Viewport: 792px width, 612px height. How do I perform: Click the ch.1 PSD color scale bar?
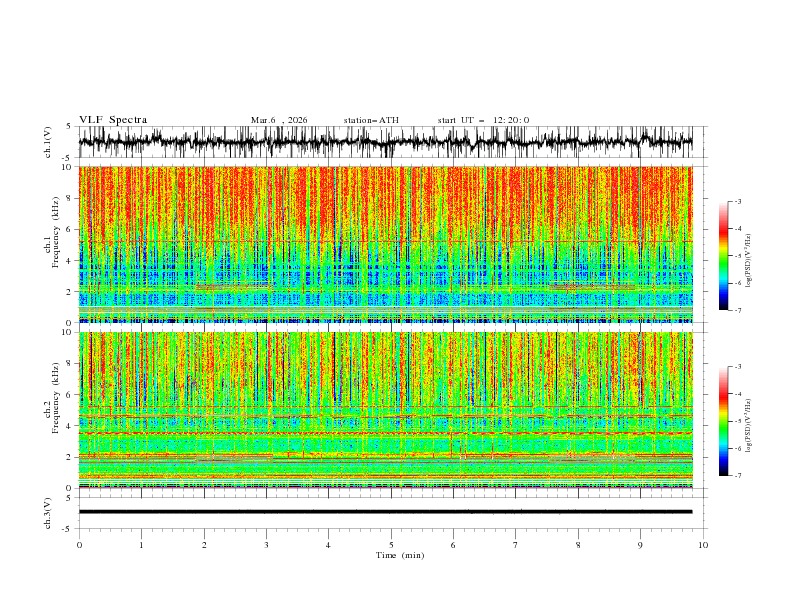[723, 256]
